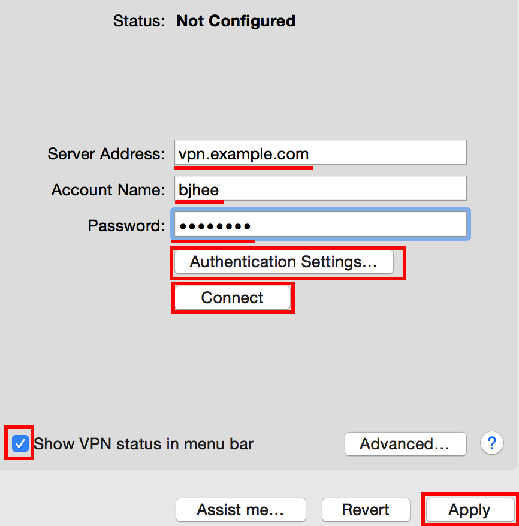Image resolution: width=519 pixels, height=526 pixels.
Task: Apply the VPN configuration
Action: tap(470, 510)
